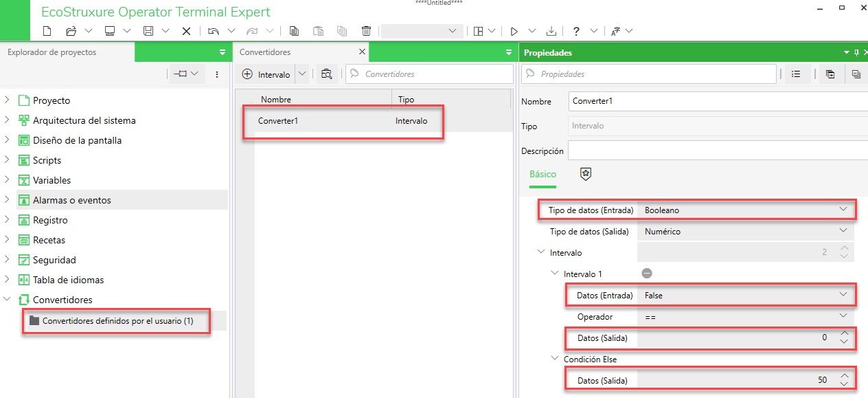Collapse the Intervalo 1 group

pyautogui.click(x=555, y=274)
